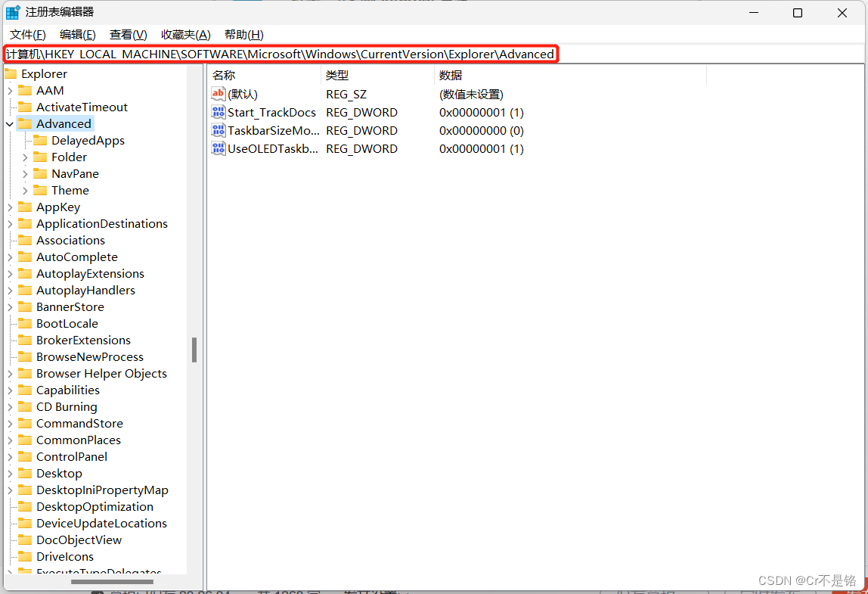
Task: Click the AutoplayHandlers folder icon
Action: [25, 290]
